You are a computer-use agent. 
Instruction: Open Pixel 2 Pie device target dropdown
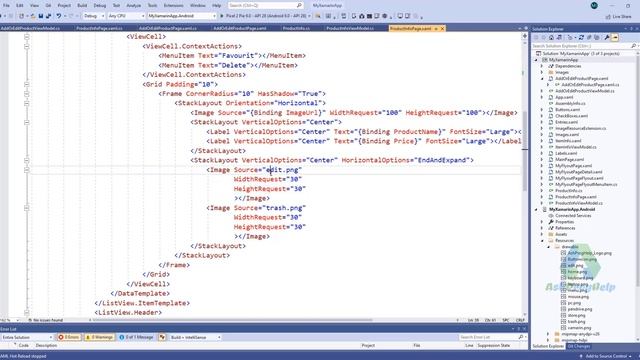[x=309, y=16]
